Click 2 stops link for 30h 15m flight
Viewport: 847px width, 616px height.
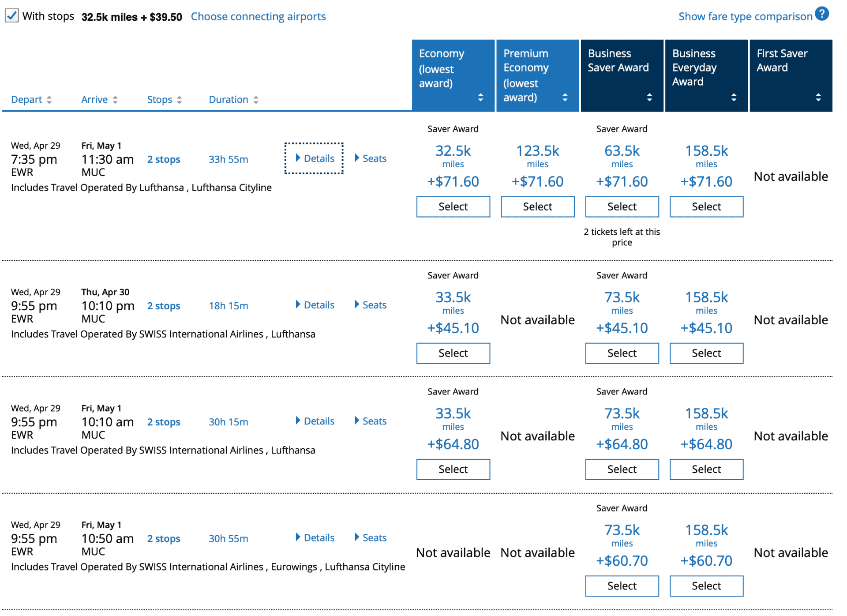pyautogui.click(x=164, y=422)
